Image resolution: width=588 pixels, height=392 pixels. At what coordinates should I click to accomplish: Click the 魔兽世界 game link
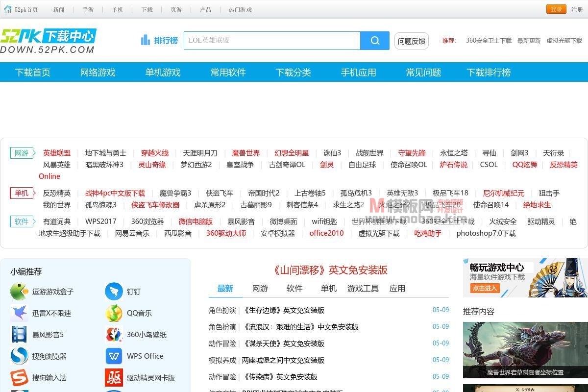tap(246, 153)
